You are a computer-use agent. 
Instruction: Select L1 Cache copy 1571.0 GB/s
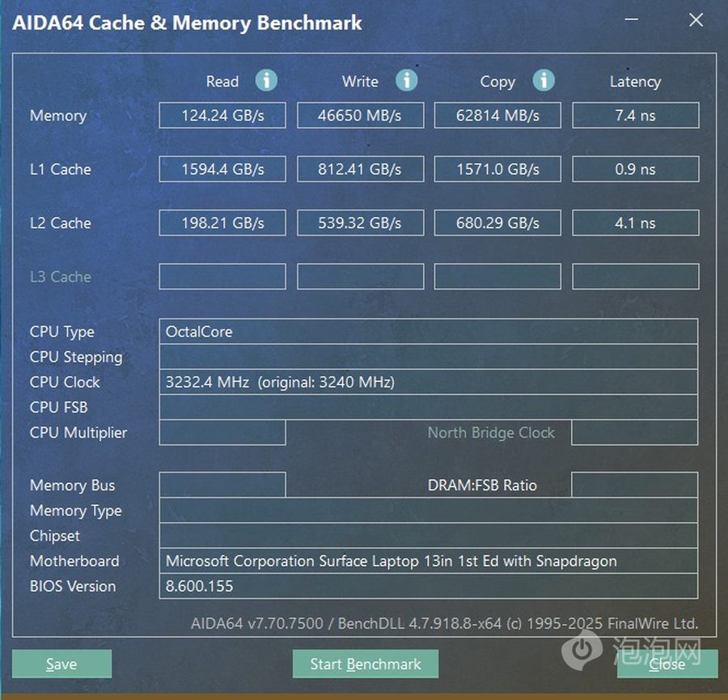pyautogui.click(x=497, y=169)
